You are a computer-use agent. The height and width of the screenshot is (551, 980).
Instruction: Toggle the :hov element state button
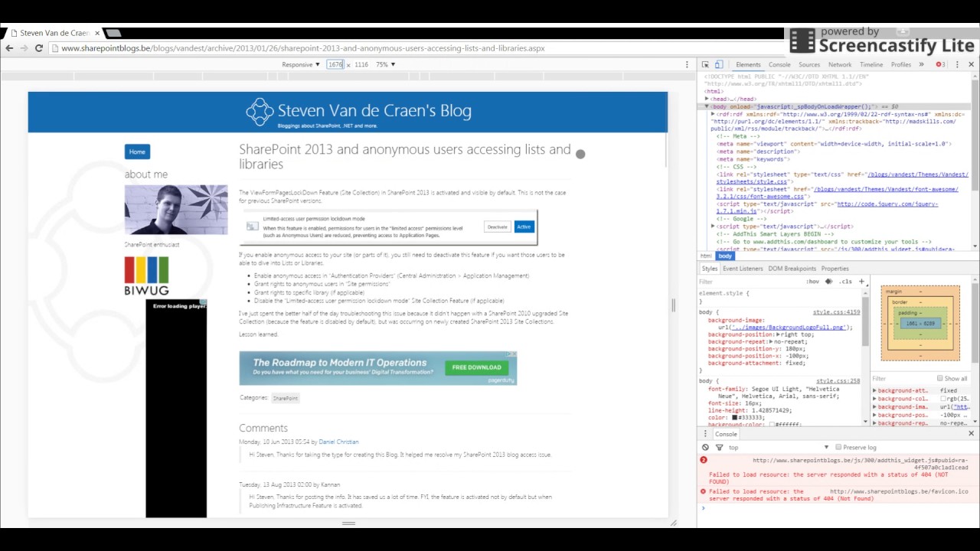click(x=812, y=282)
